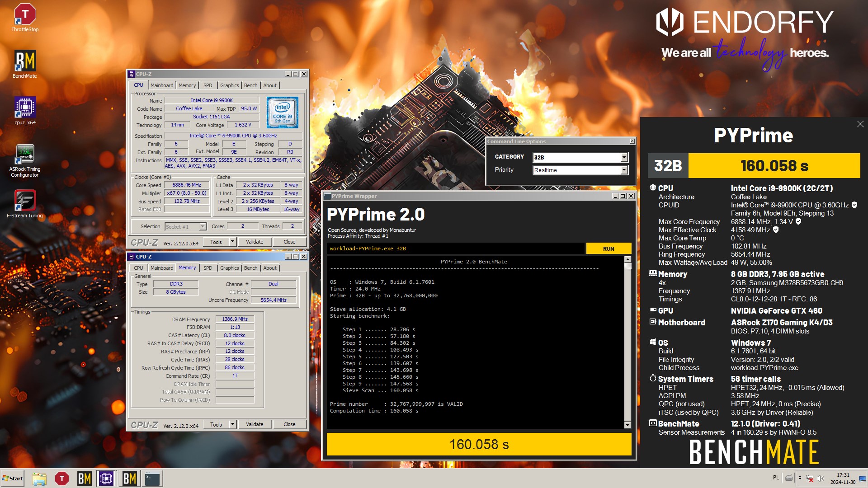Click the Max Core Frequency verified shield

point(798,221)
